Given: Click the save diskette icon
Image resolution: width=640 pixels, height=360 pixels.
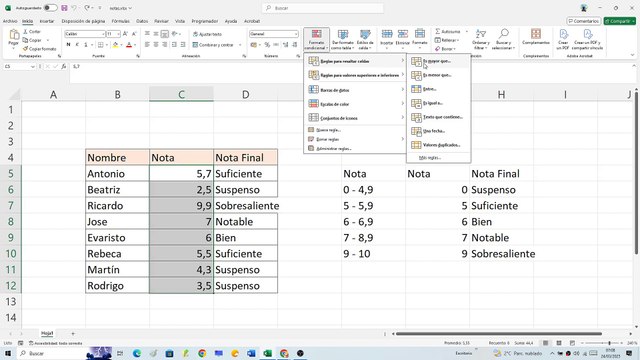Looking at the screenshot, I should click(64, 8).
